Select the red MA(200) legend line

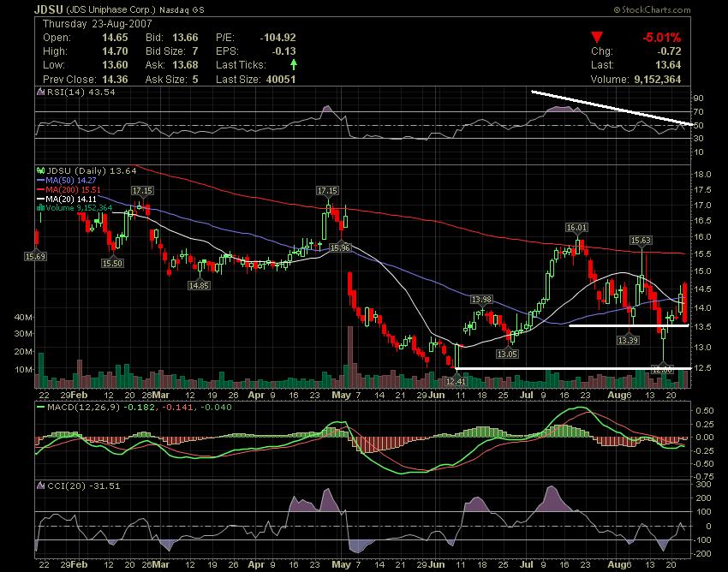pyautogui.click(x=41, y=190)
